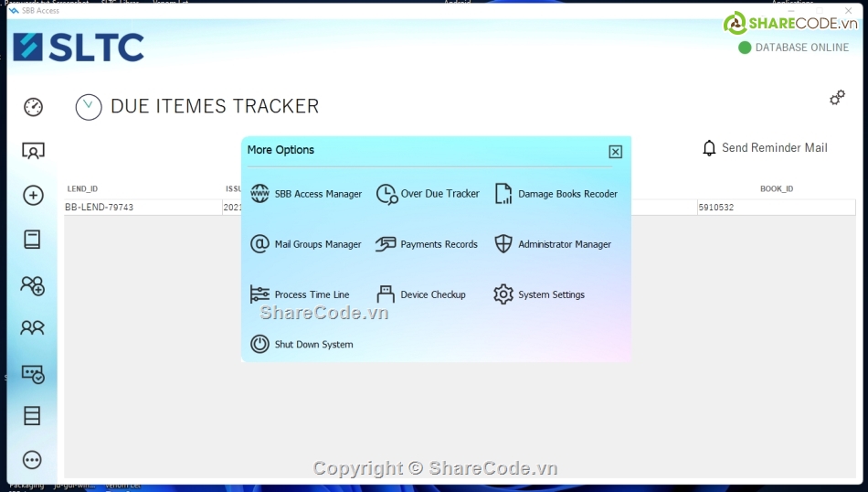Launch Process Time Line
The width and height of the screenshot is (868, 492).
tap(300, 294)
